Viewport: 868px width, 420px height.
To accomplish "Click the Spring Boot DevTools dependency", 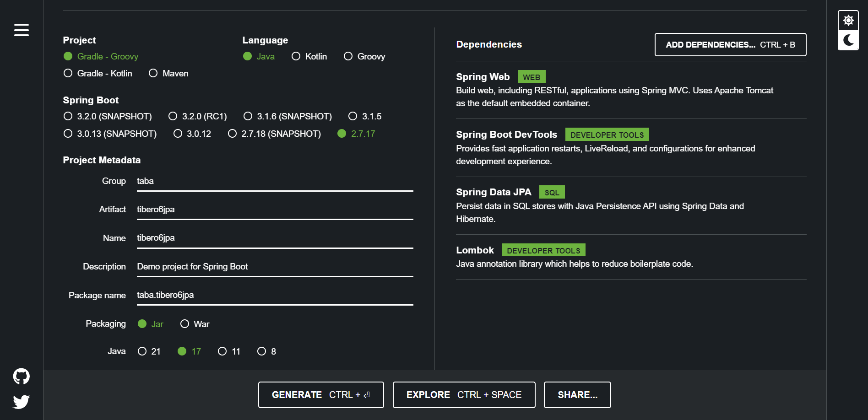I will [631, 147].
